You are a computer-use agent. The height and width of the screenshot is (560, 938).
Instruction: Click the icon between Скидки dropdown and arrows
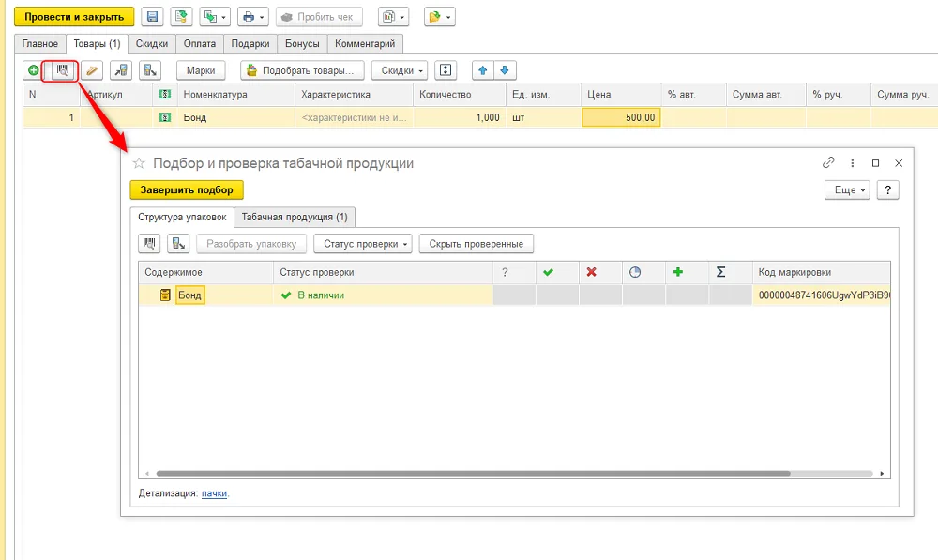coord(445,70)
